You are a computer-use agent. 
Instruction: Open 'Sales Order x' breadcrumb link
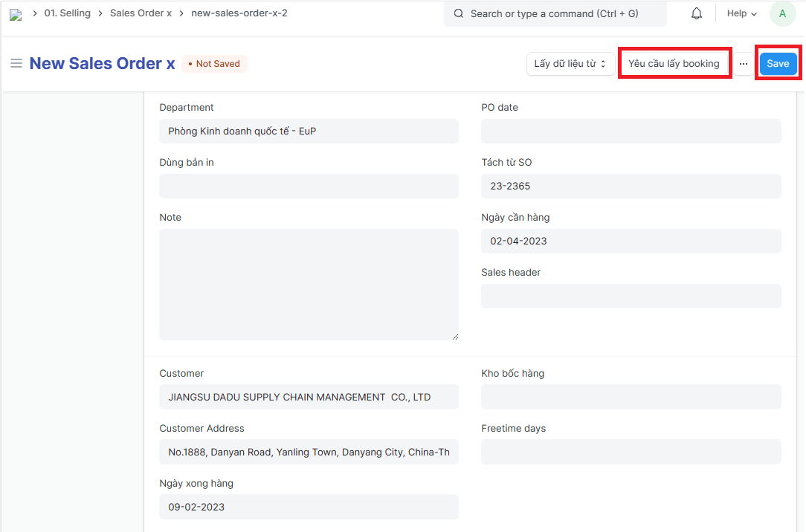click(141, 13)
